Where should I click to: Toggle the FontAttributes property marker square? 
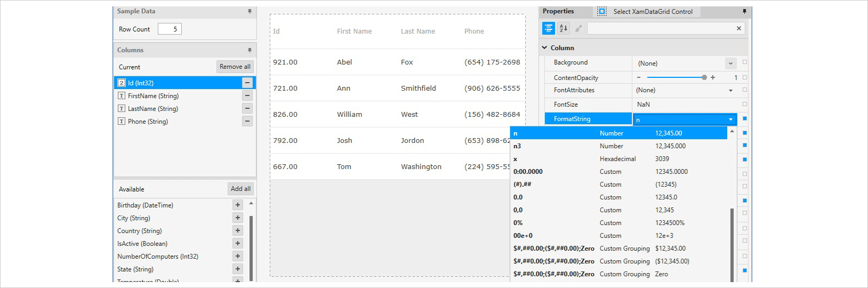(x=745, y=90)
